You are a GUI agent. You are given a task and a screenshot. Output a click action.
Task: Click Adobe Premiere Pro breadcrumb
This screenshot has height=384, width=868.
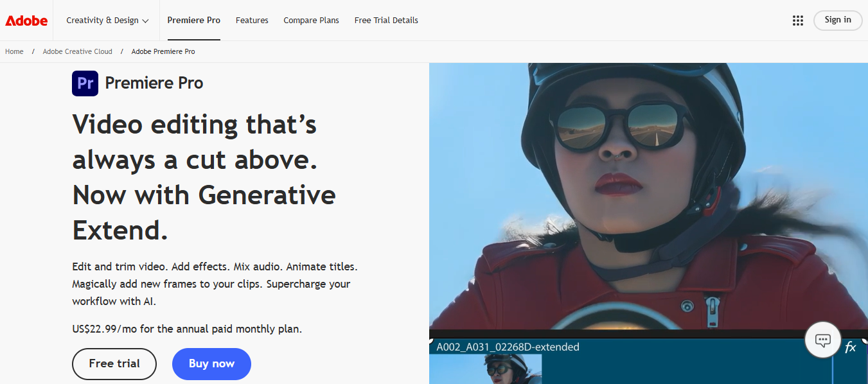[163, 51]
